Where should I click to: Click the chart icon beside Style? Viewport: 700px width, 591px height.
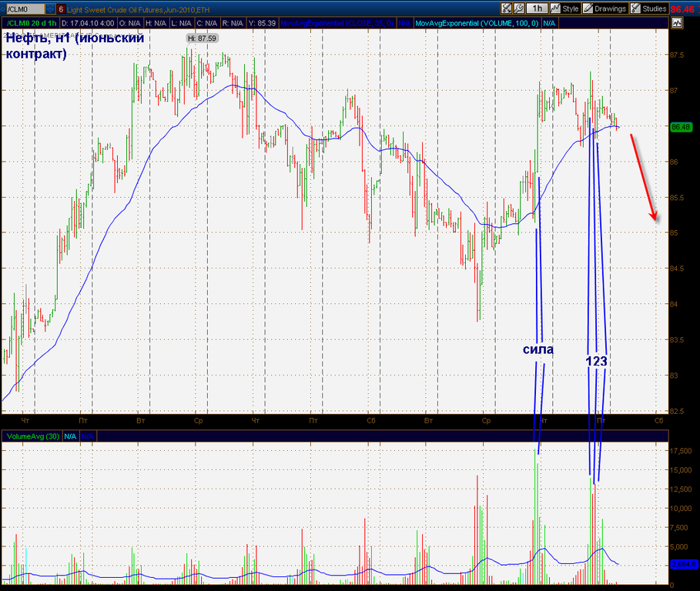[x=555, y=8]
